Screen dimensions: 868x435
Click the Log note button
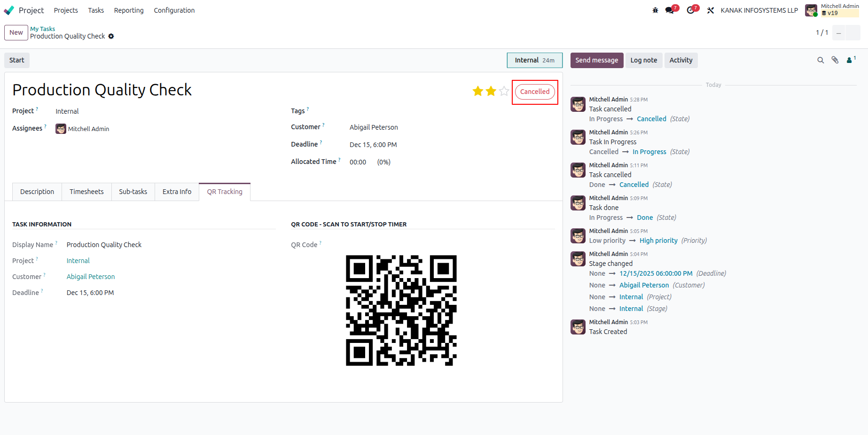pyautogui.click(x=644, y=60)
